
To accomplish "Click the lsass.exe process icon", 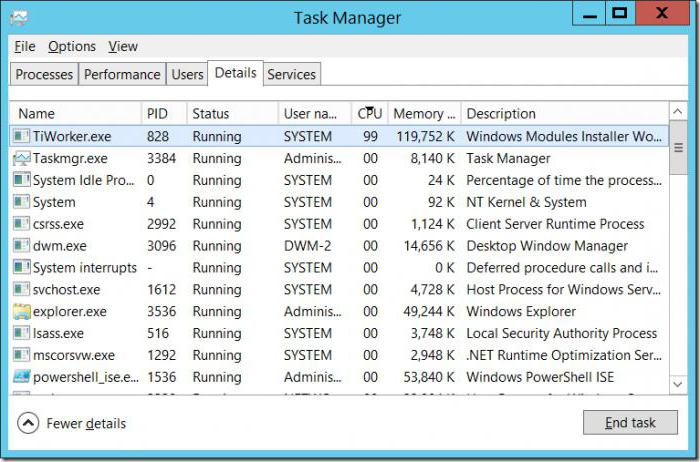I will (21, 334).
